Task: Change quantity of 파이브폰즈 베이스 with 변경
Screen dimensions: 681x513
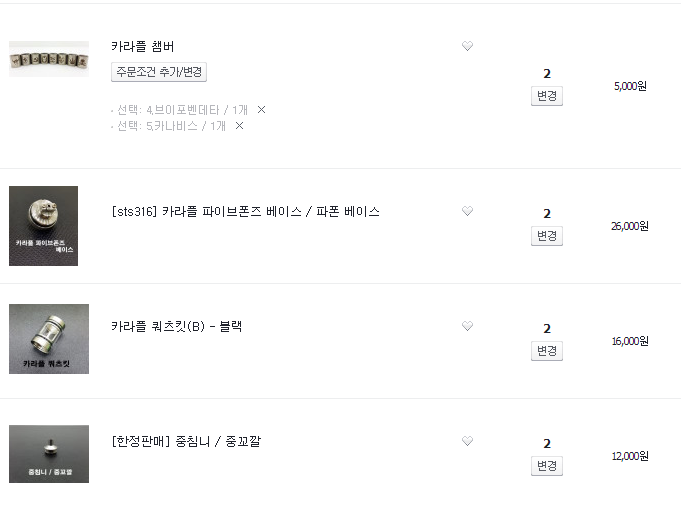Action: (x=547, y=236)
